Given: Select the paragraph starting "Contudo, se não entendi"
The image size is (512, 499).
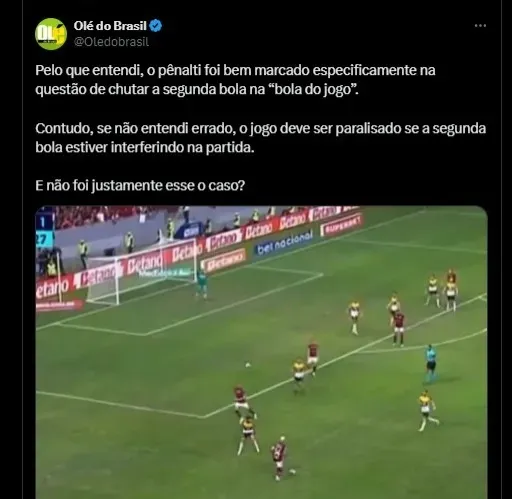Looking at the screenshot, I should pyautogui.click(x=261, y=138).
